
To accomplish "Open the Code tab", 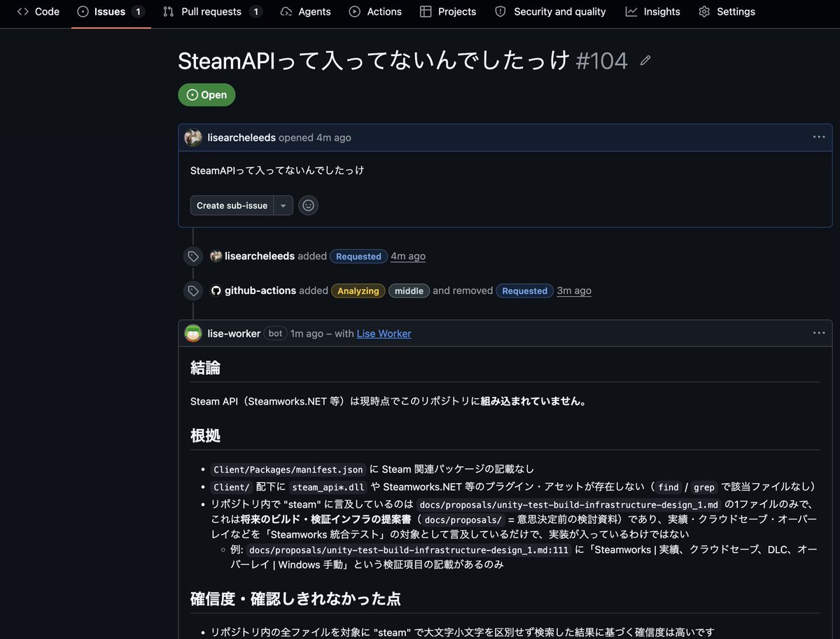I will (38, 12).
